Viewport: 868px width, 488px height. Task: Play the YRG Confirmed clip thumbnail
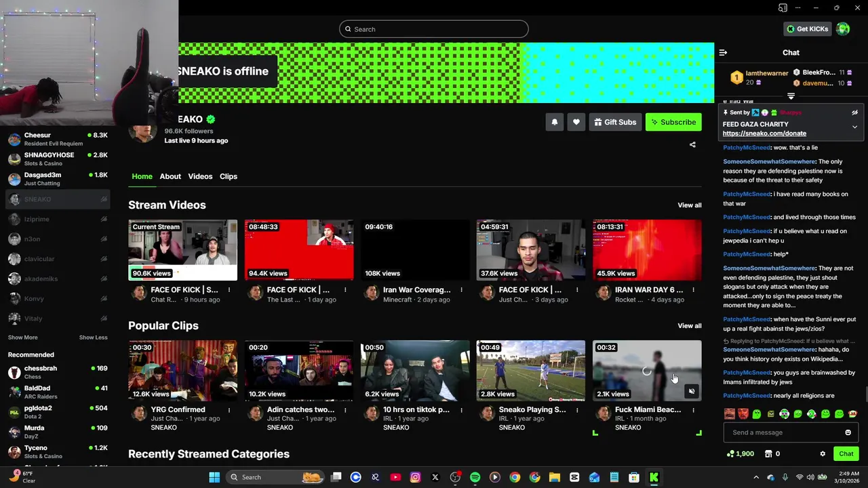click(183, 371)
